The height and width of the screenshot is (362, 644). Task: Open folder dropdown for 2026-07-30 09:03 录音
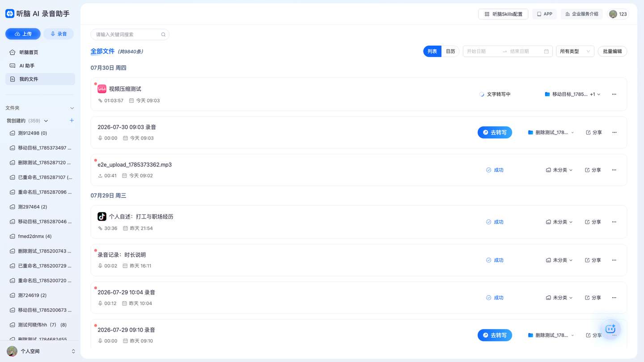click(x=551, y=132)
